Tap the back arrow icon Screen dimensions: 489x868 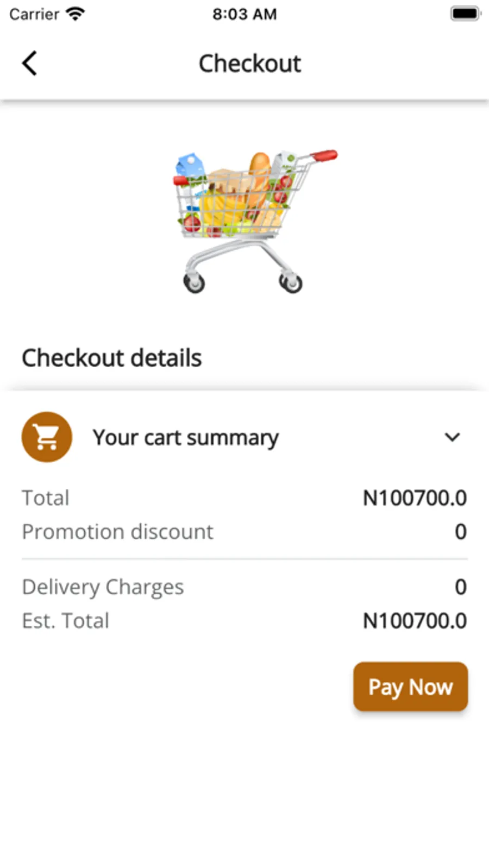tap(30, 63)
